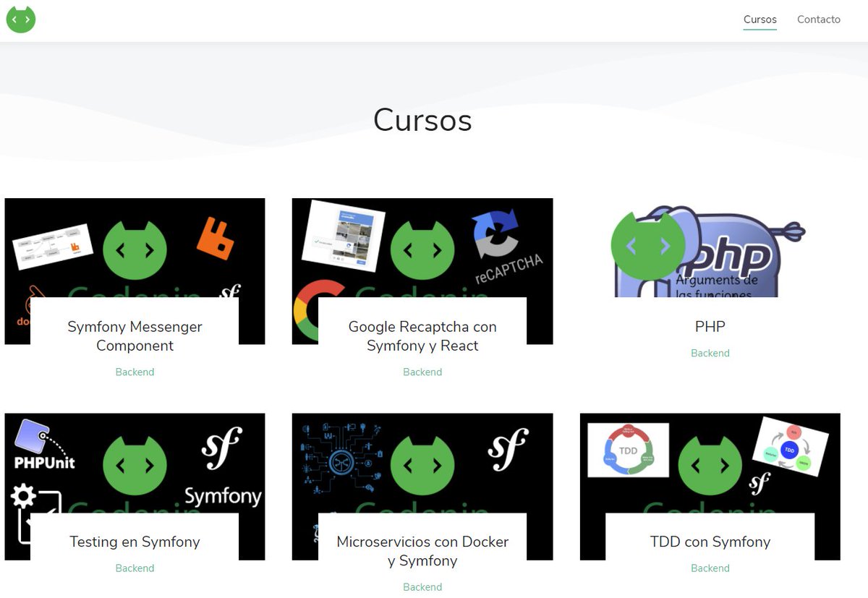The height and width of the screenshot is (598, 868).
Task: Click the reCAPTCHA arrows logo in Recaptcha thumbnail
Action: [495, 233]
